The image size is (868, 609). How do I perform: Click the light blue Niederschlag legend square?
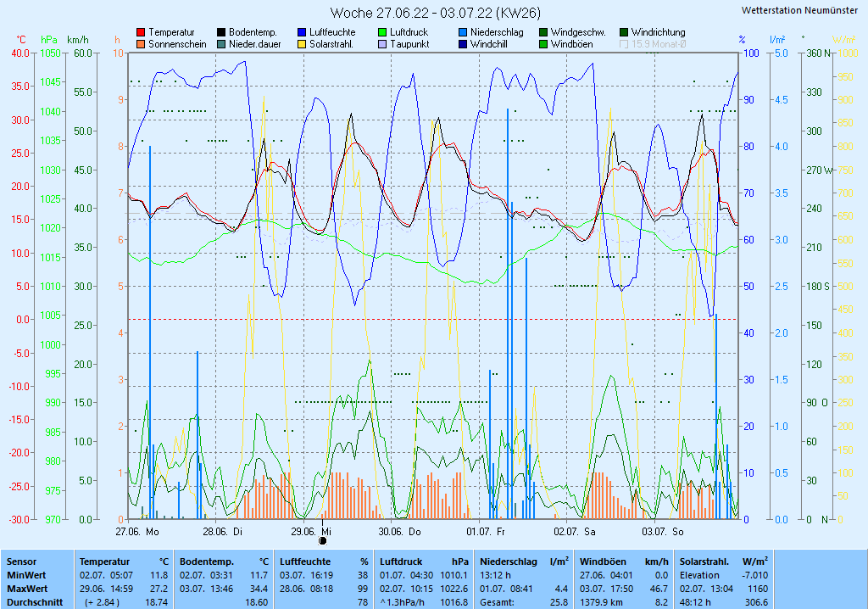tap(463, 33)
